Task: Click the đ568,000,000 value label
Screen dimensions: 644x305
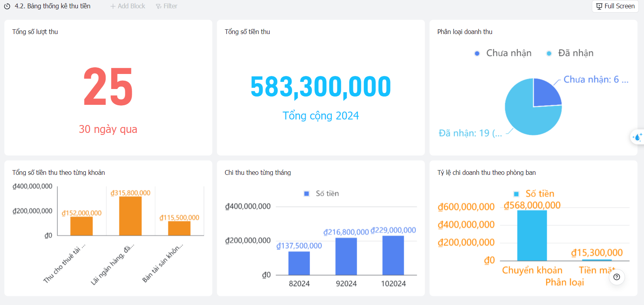Action: click(532, 205)
